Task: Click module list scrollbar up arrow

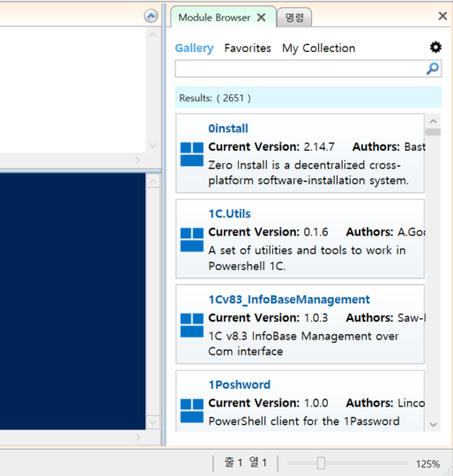Action: coord(434,122)
